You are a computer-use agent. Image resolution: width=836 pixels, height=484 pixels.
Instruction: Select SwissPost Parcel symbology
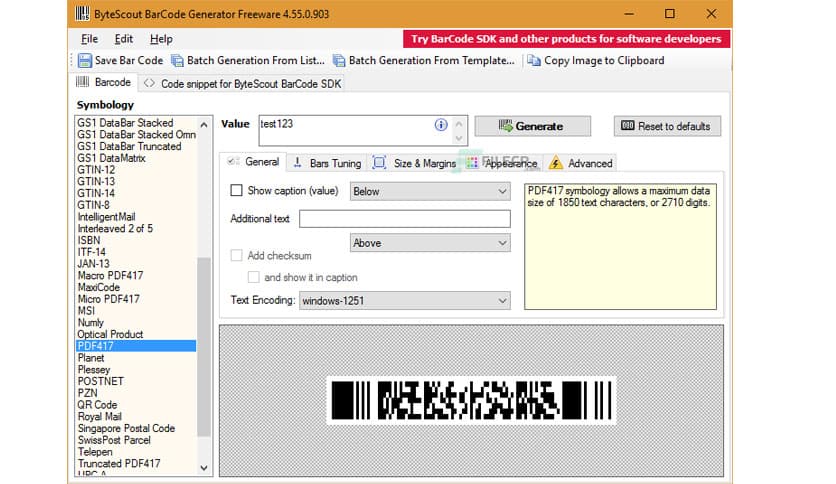[x=114, y=440]
